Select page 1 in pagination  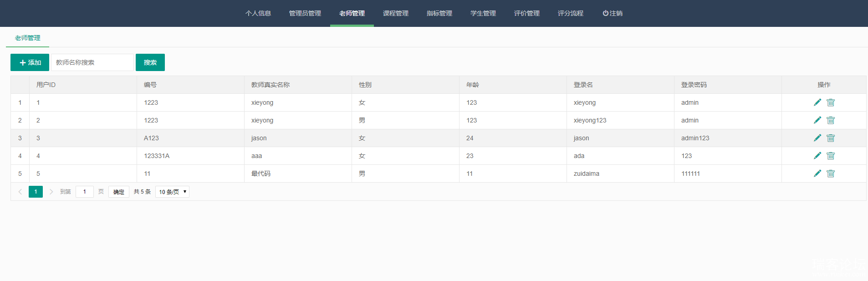pos(36,192)
